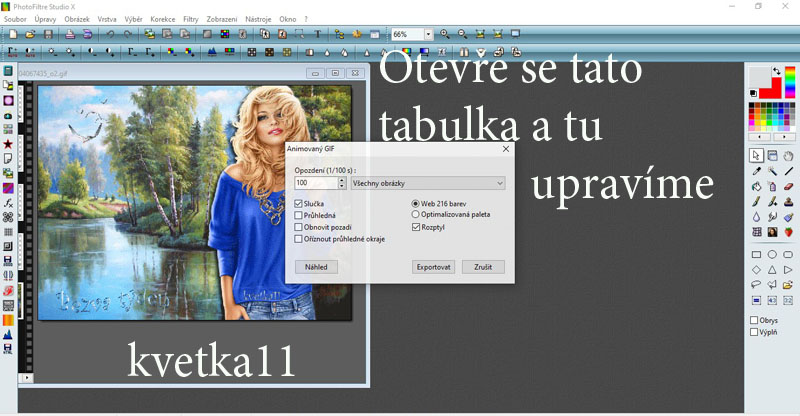
Task: Close the Animovaný GIF dialog
Action: click(x=506, y=149)
